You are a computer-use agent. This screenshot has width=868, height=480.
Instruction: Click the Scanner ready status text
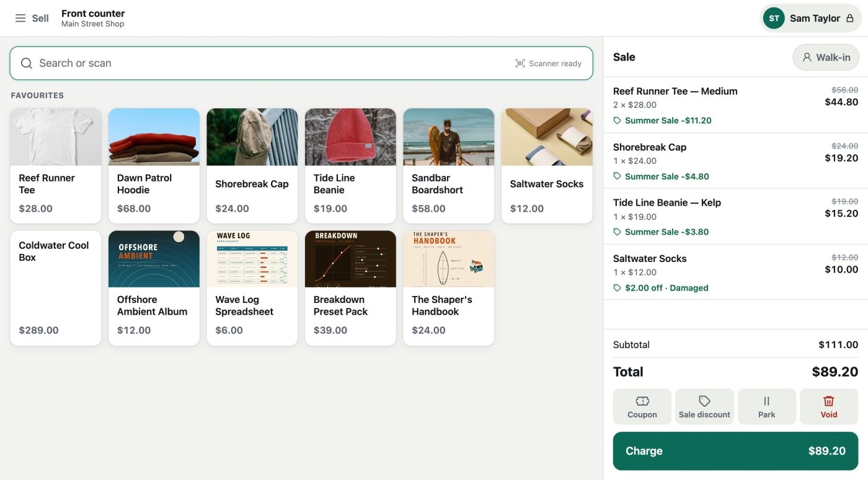(555, 63)
